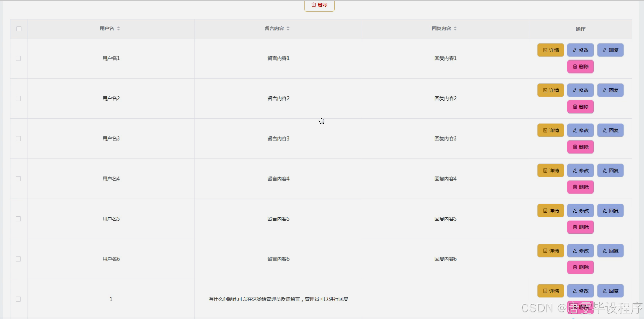Click pink 删除 for 用户名2 row
The height and width of the screenshot is (319, 644).
pos(580,107)
